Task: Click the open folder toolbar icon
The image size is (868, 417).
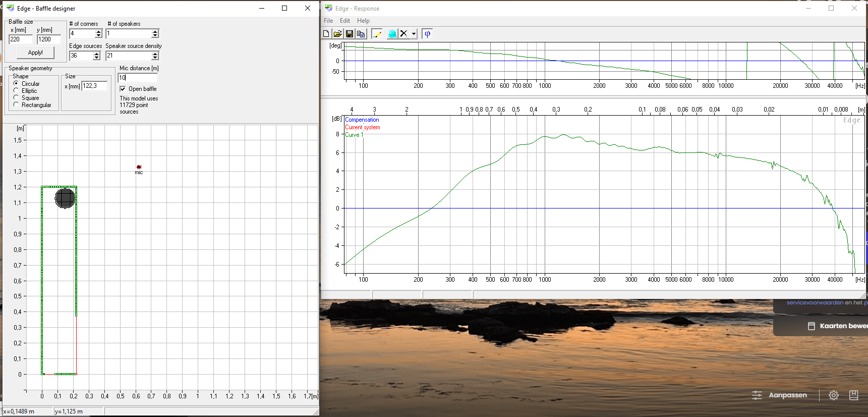Action: pyautogui.click(x=338, y=34)
